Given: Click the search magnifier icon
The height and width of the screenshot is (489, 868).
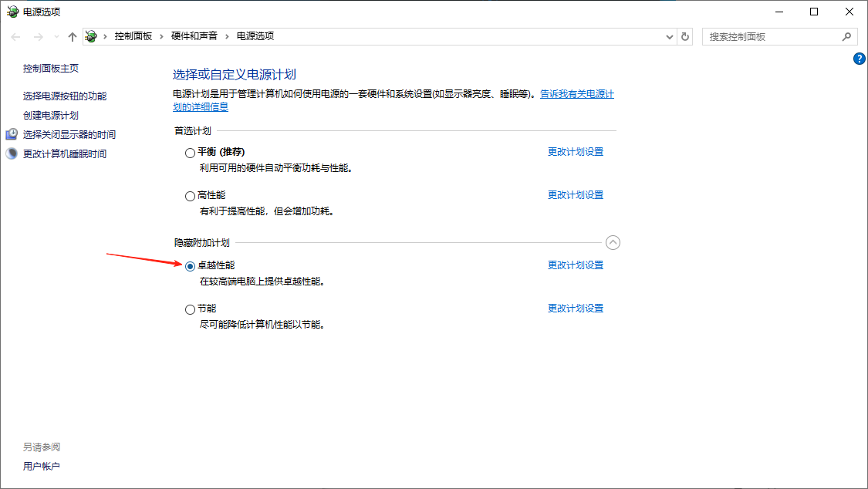Looking at the screenshot, I should tap(846, 36).
